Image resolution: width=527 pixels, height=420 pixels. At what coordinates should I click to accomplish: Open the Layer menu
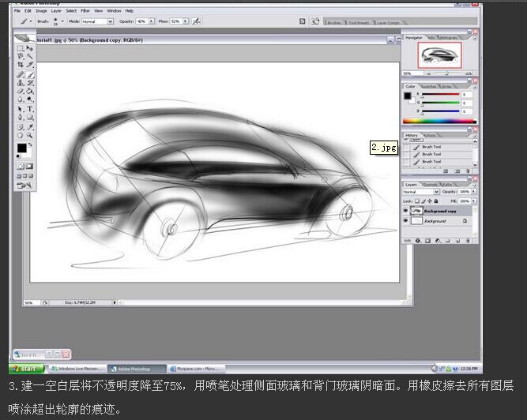point(56,11)
